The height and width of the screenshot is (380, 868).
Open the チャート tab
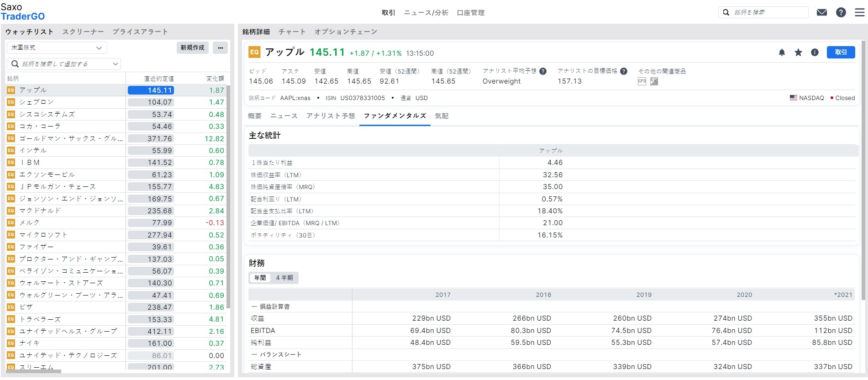click(292, 32)
